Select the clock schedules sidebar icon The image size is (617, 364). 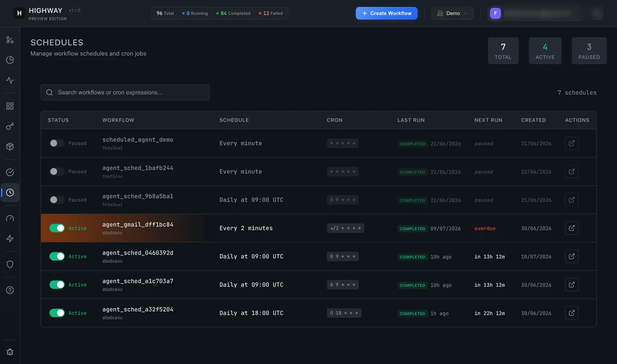point(10,193)
